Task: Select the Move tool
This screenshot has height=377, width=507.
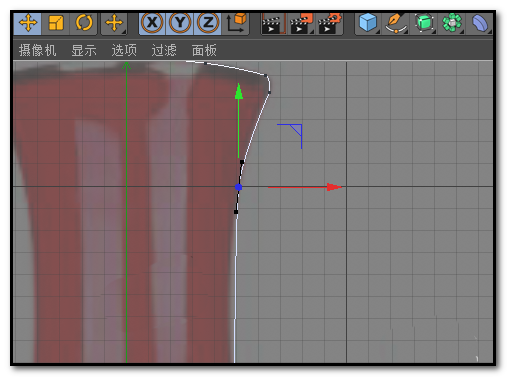Action: (28, 23)
